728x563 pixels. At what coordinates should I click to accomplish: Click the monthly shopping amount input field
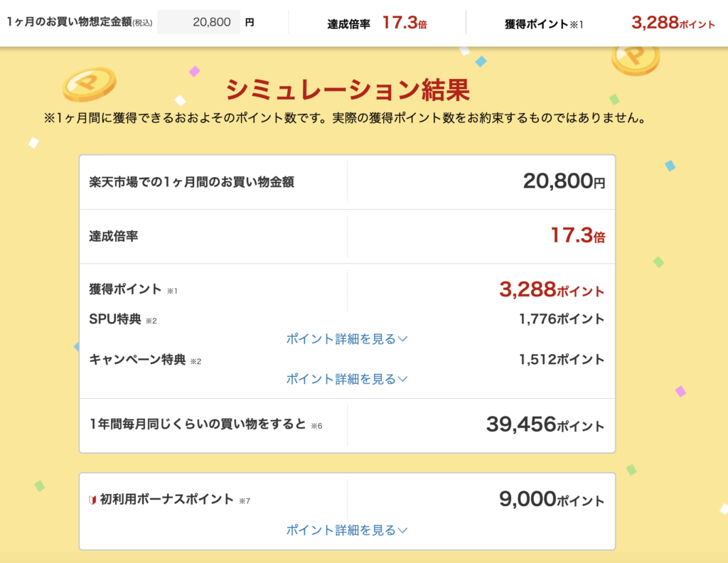point(198,22)
